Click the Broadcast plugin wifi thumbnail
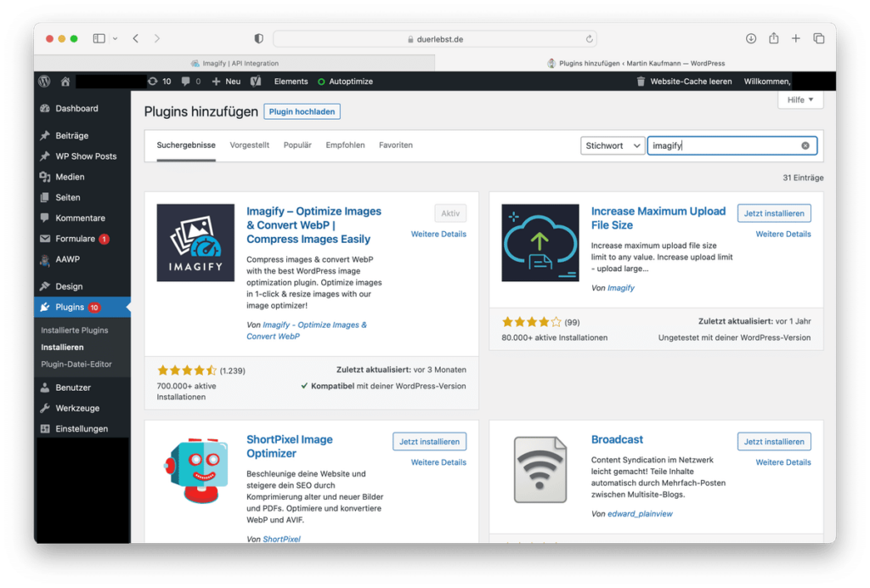 540,470
